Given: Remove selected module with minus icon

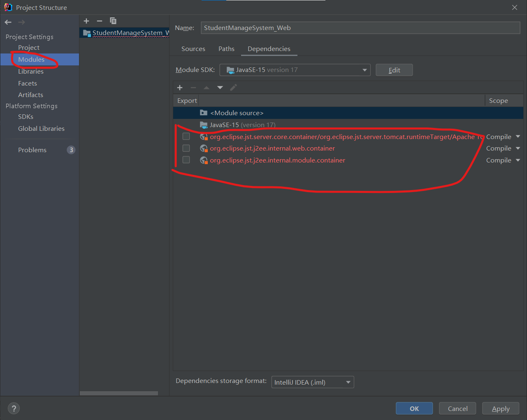Looking at the screenshot, I should pyautogui.click(x=100, y=21).
